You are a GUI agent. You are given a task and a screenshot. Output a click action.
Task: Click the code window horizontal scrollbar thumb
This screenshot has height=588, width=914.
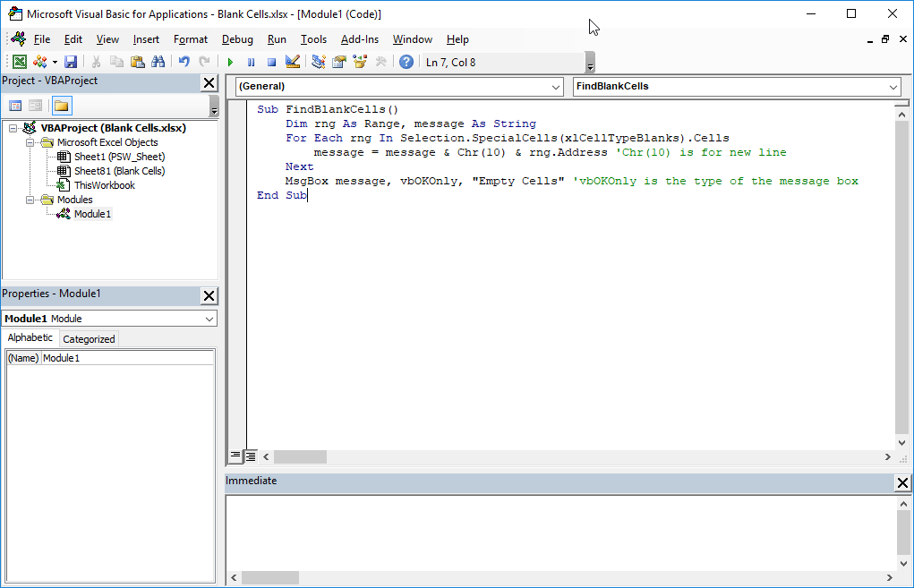[x=300, y=456]
